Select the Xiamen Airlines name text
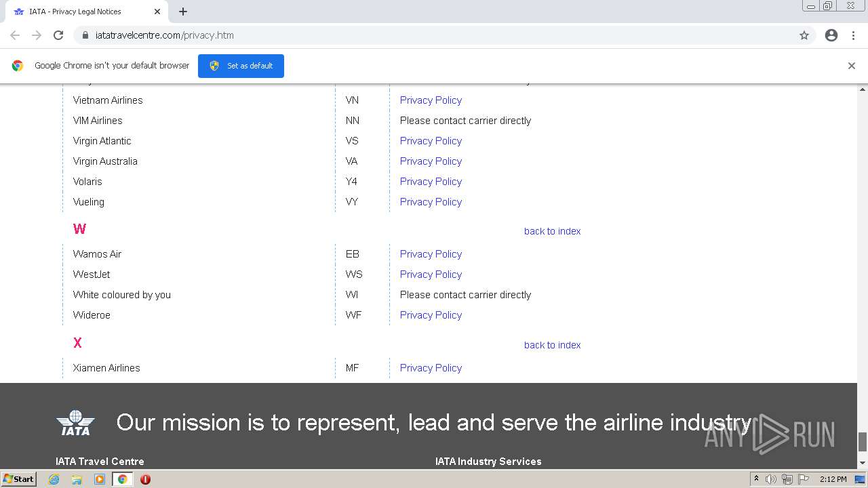Viewport: 868px width, 488px height. pyautogui.click(x=106, y=368)
